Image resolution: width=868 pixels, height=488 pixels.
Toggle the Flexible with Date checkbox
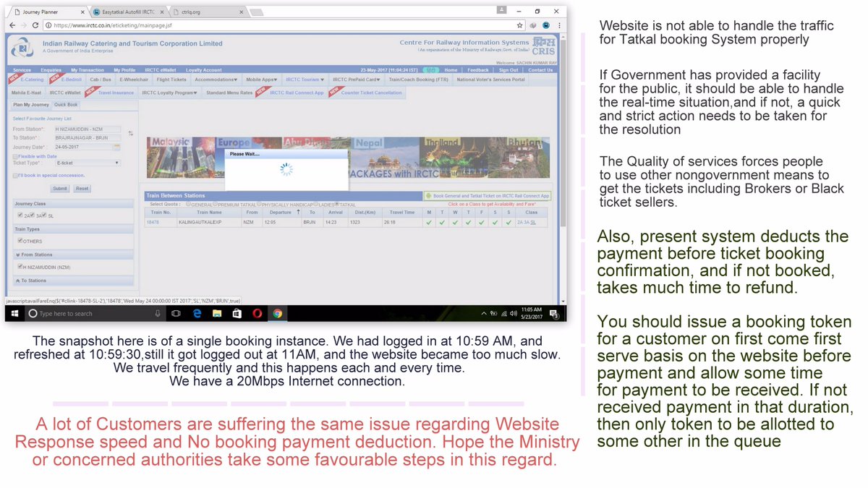15,156
